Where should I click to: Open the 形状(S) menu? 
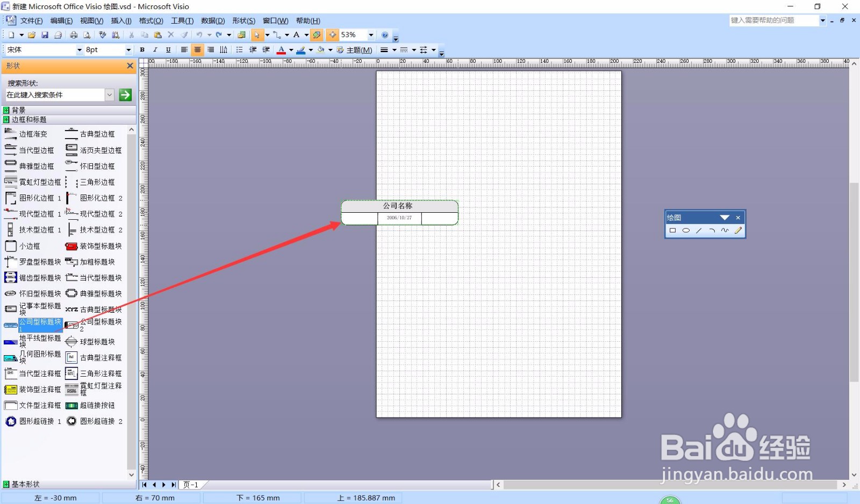[243, 20]
